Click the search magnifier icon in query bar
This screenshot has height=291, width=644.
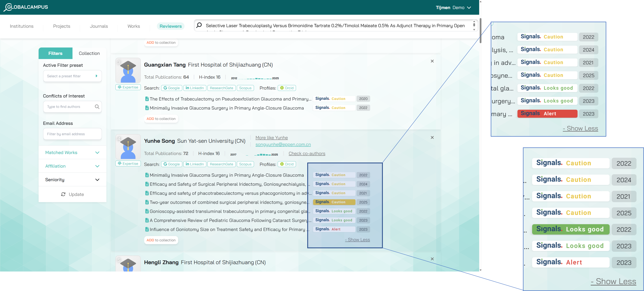(199, 25)
